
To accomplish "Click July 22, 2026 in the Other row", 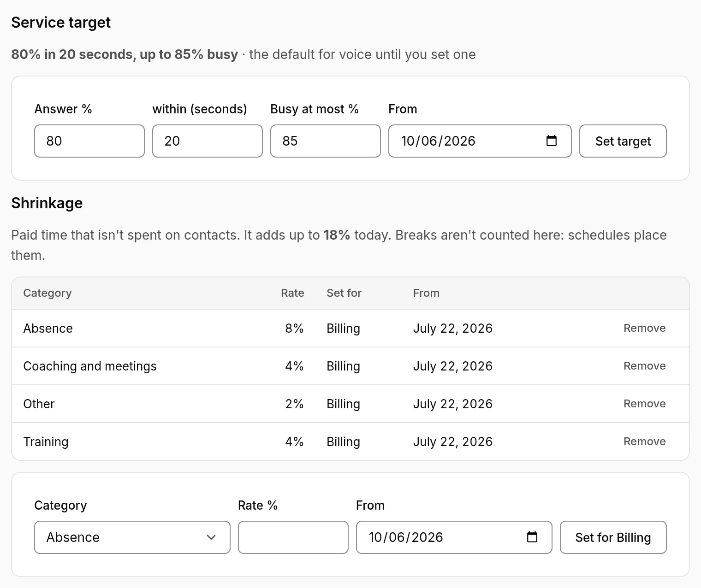I will (x=453, y=404).
